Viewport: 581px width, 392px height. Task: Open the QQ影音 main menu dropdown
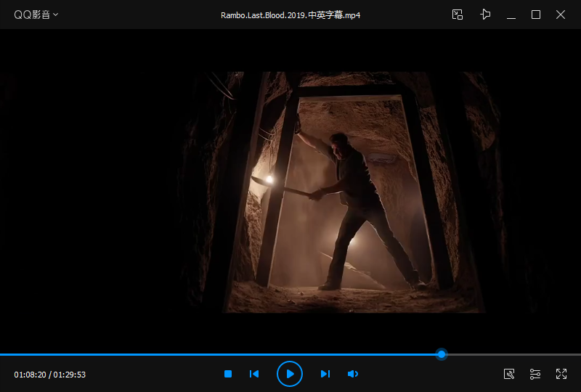coord(36,15)
